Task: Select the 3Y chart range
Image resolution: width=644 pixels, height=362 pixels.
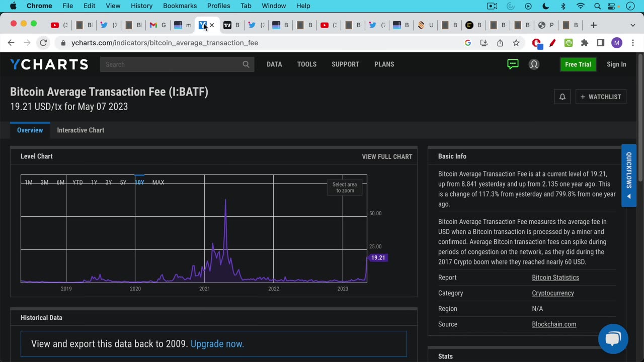Action: [109, 183]
